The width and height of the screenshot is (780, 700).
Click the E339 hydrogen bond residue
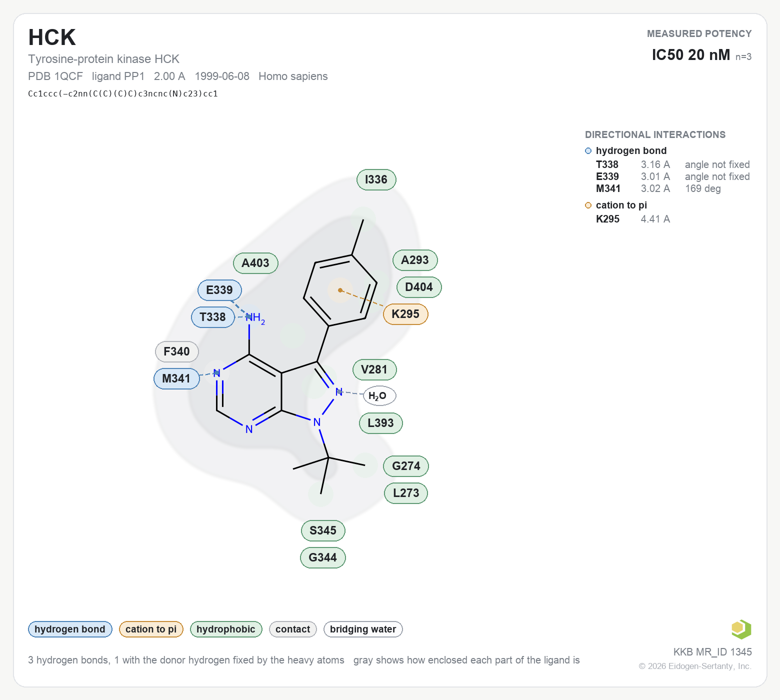point(219,290)
